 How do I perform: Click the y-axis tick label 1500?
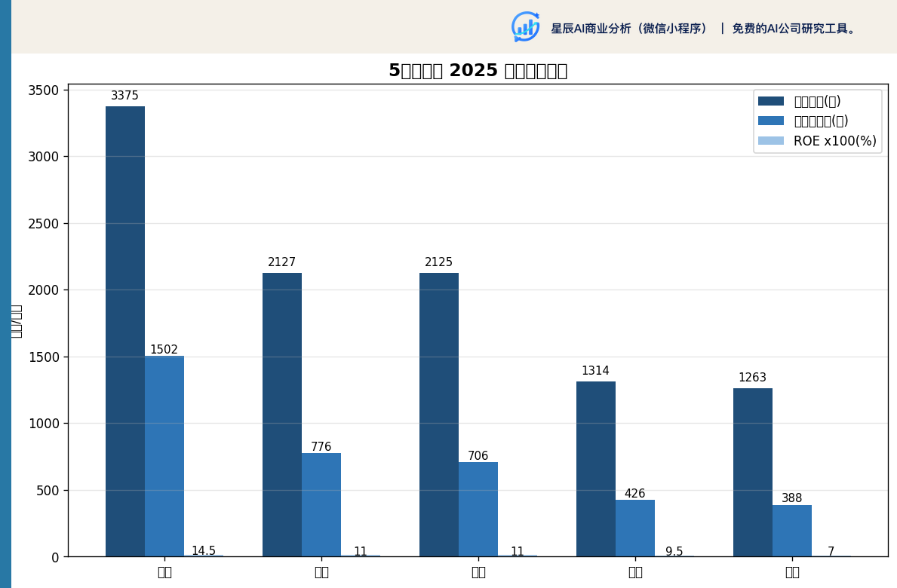tap(44, 357)
